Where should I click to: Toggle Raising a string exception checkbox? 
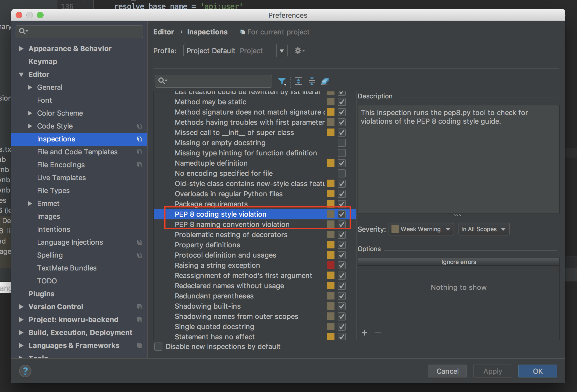[342, 265]
